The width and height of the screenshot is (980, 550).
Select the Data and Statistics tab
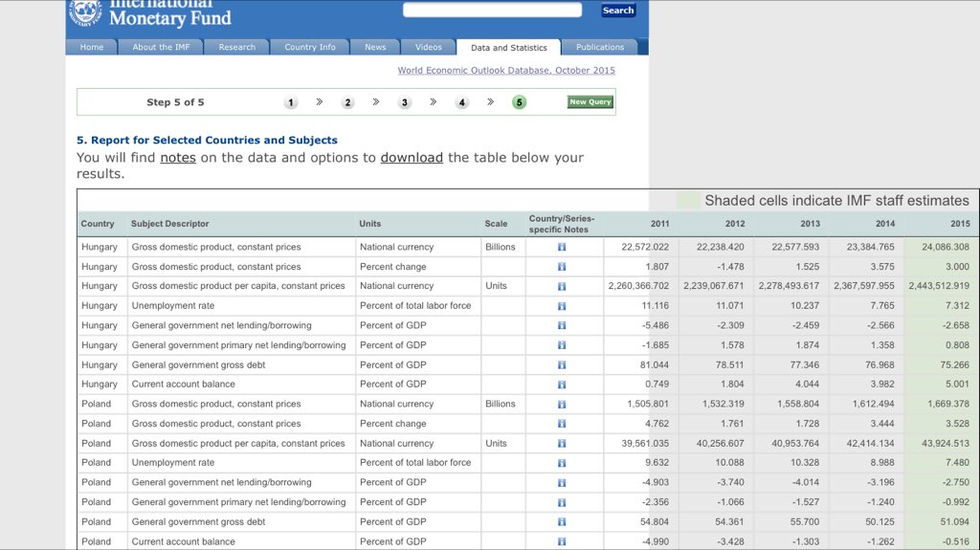(509, 48)
